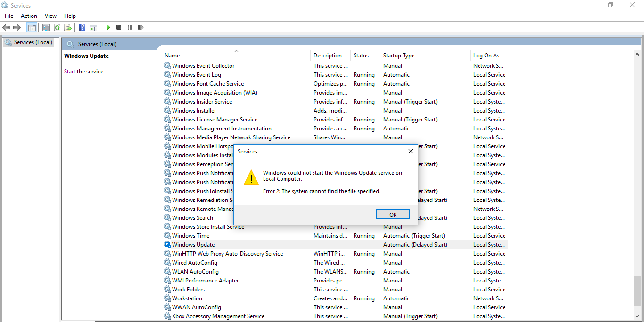This screenshot has height=322, width=644.
Task: Click Automatic (Delayed Start) for Windows Update
Action: coord(415,245)
